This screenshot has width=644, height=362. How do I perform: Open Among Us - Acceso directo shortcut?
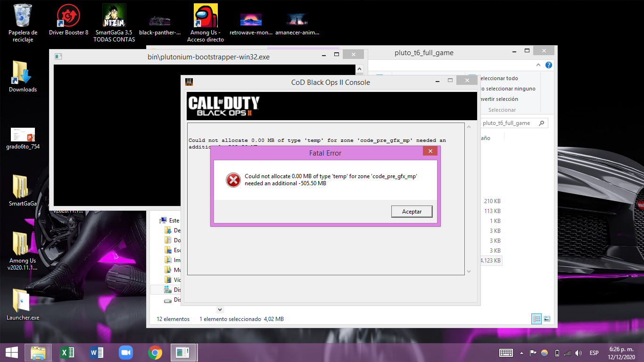pos(206,23)
